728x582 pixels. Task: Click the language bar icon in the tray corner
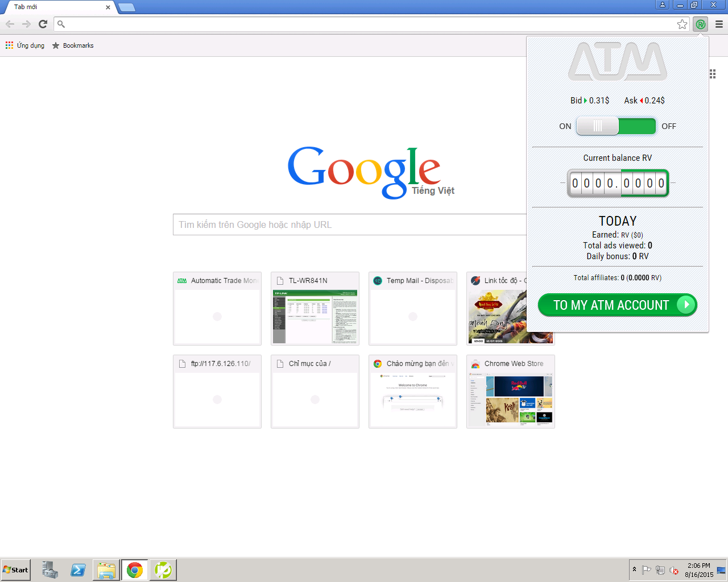[x=721, y=570]
